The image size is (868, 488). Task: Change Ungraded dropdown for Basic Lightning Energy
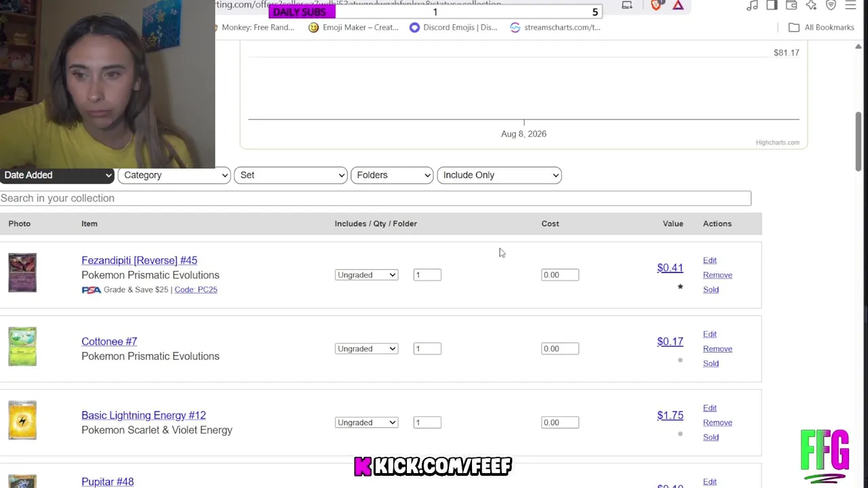366,422
